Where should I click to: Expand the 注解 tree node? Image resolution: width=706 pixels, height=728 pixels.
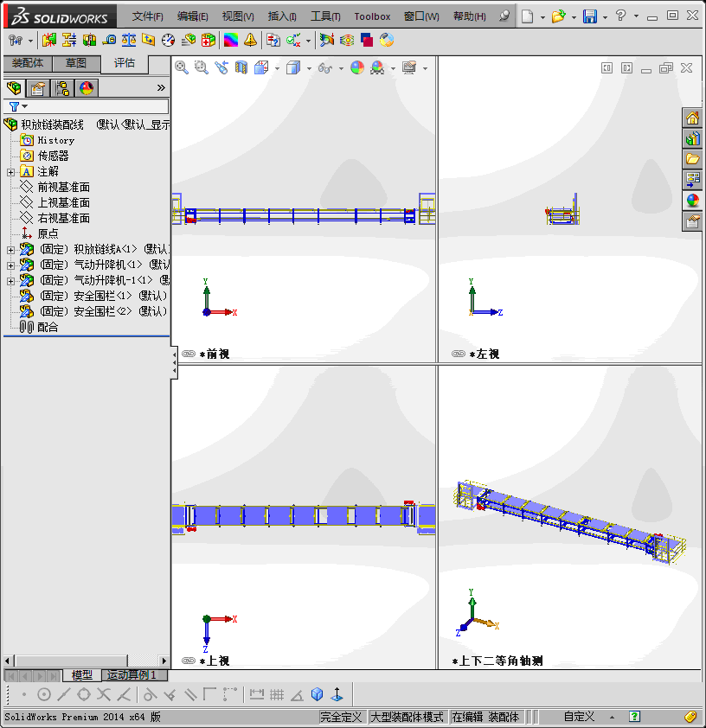click(10, 172)
